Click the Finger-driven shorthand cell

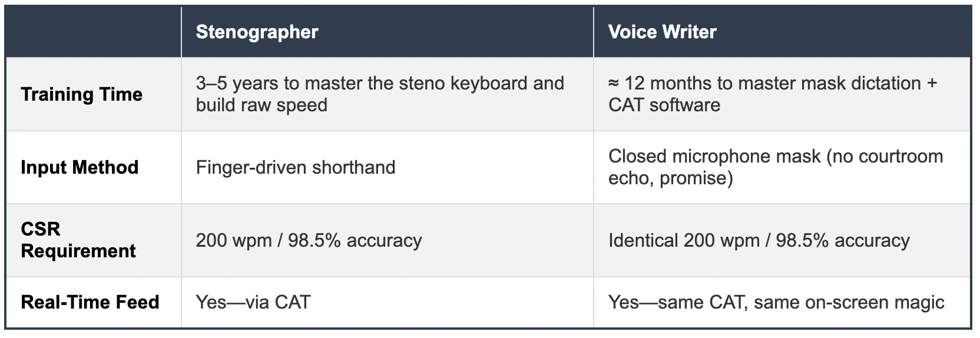click(x=387, y=167)
